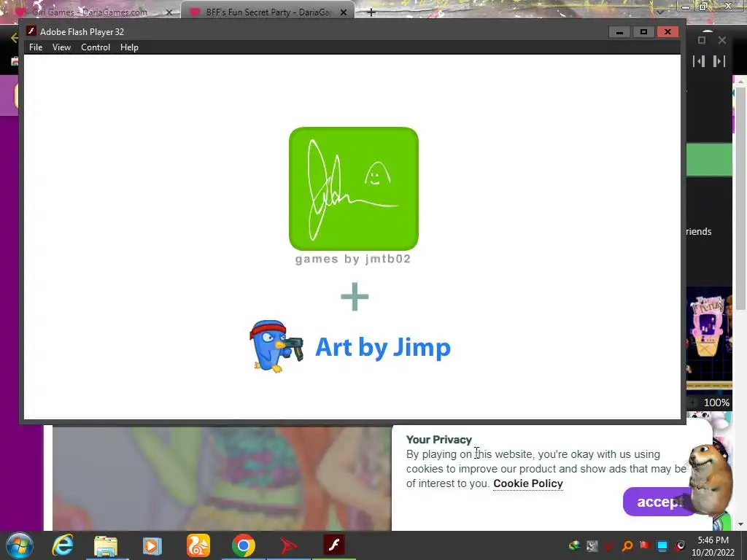Image resolution: width=747 pixels, height=560 pixels.
Task: Click the browser page vertical scrollbar
Action: coord(740,198)
